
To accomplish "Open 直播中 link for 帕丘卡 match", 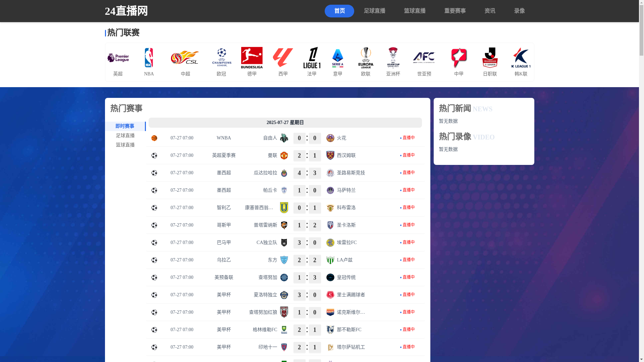I will click(408, 190).
